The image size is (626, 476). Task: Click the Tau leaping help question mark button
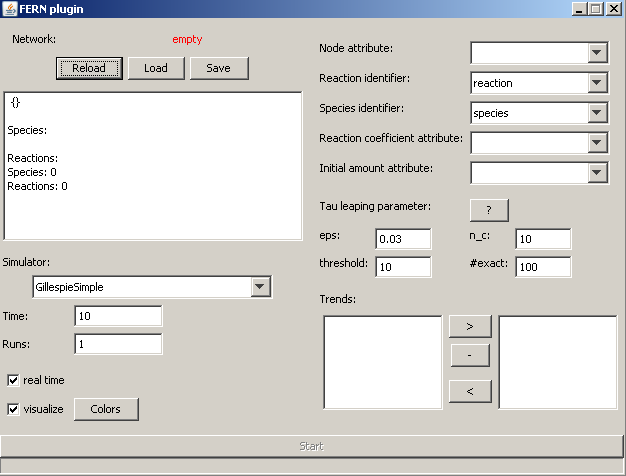[489, 210]
